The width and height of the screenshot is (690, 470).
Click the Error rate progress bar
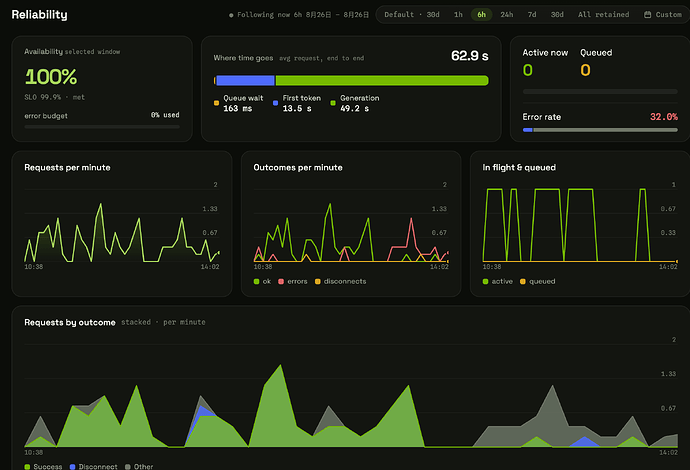pos(600,130)
